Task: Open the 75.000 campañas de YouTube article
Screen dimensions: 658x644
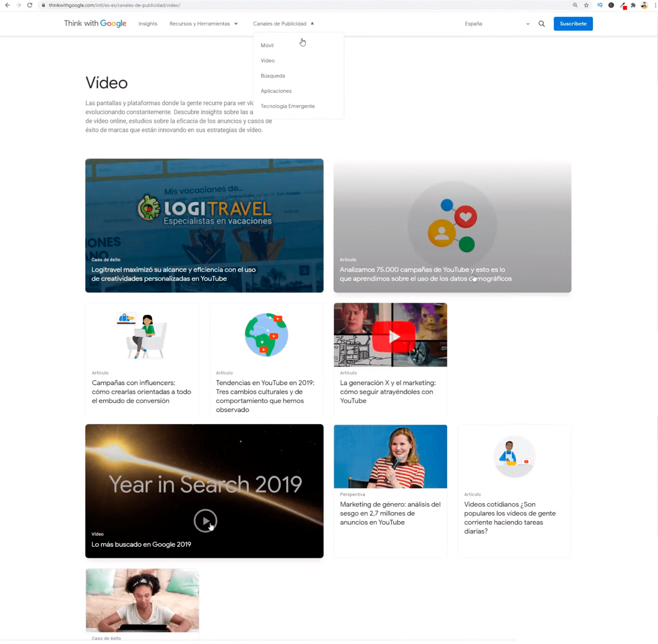Action: (x=452, y=225)
